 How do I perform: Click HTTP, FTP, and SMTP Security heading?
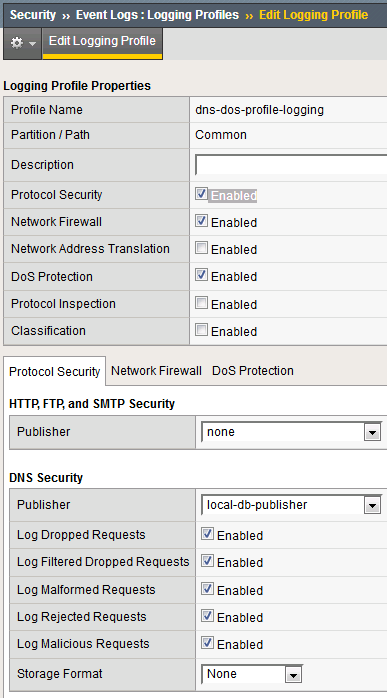pos(92,404)
